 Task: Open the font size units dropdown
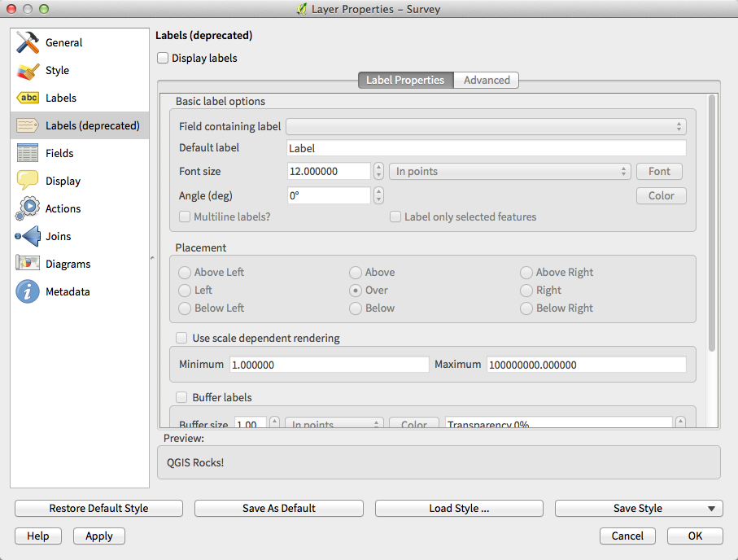point(510,172)
